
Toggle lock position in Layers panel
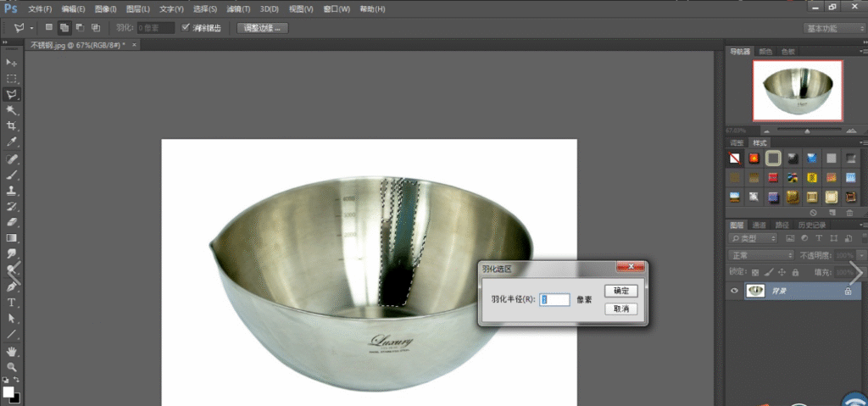tap(782, 273)
